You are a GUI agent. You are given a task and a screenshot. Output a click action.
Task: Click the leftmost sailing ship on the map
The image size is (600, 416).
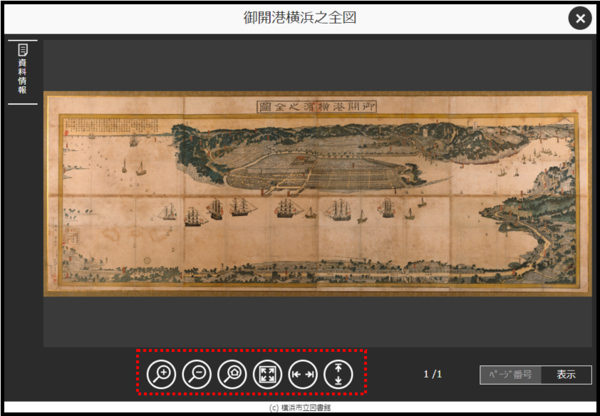pos(169,212)
